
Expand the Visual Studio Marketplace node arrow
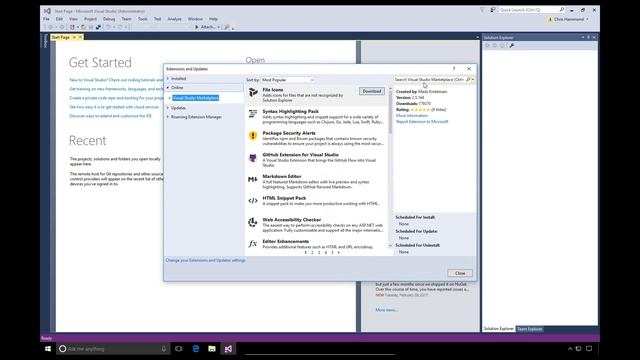point(170,98)
